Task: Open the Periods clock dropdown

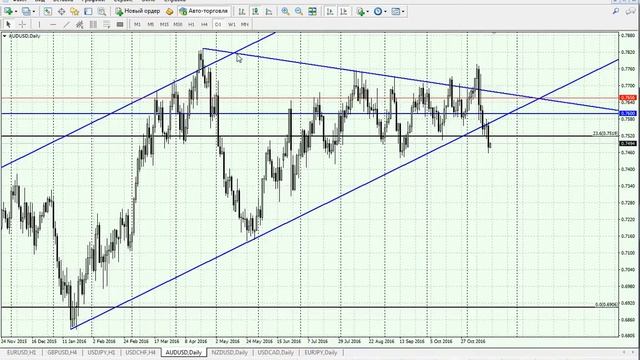Action: (380, 11)
